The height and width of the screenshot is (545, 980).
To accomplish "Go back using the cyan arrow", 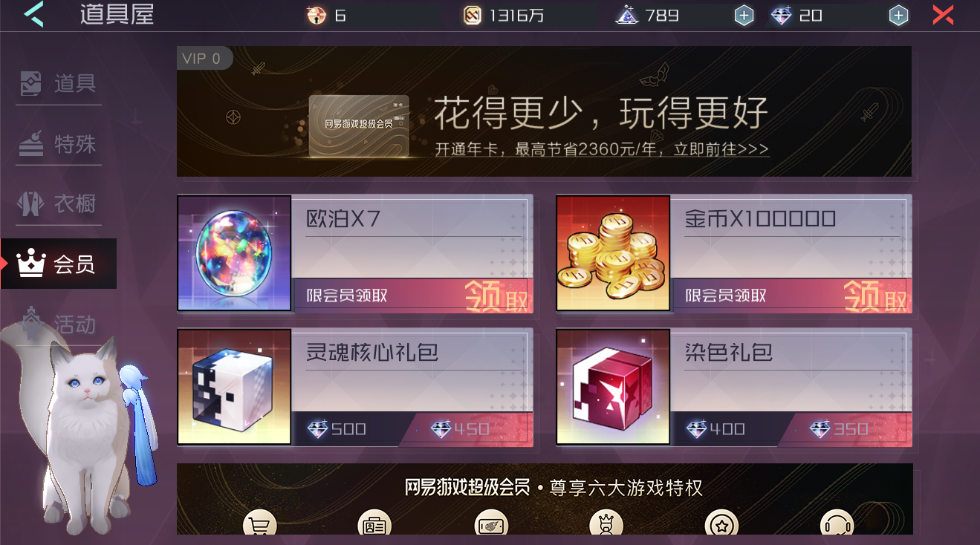I will [x=33, y=15].
